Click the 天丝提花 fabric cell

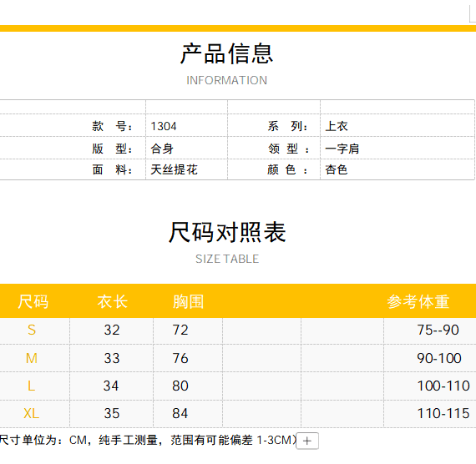click(186, 169)
